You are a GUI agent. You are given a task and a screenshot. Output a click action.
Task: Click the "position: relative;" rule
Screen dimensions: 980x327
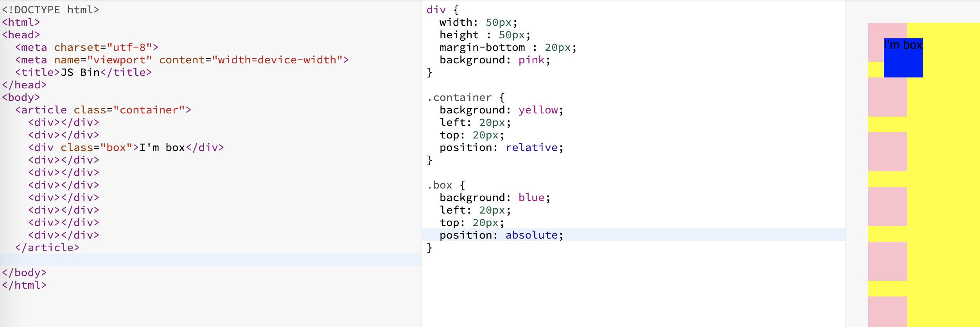(x=501, y=147)
